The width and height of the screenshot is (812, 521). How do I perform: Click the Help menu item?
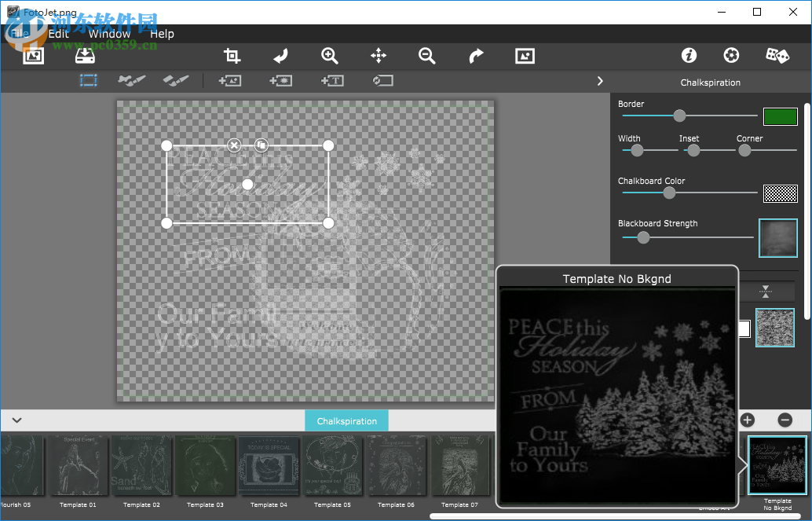point(163,34)
